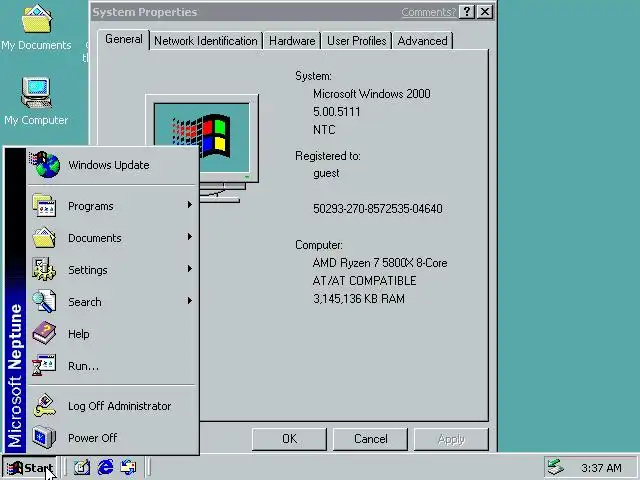Switch to Network Identification tab
The width and height of the screenshot is (640, 480).
pyautogui.click(x=206, y=41)
